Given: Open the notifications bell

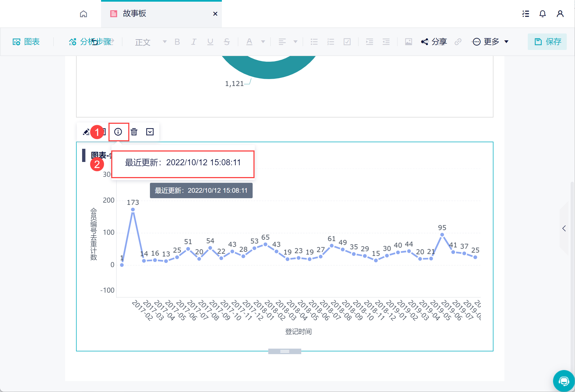Looking at the screenshot, I should 542,14.
